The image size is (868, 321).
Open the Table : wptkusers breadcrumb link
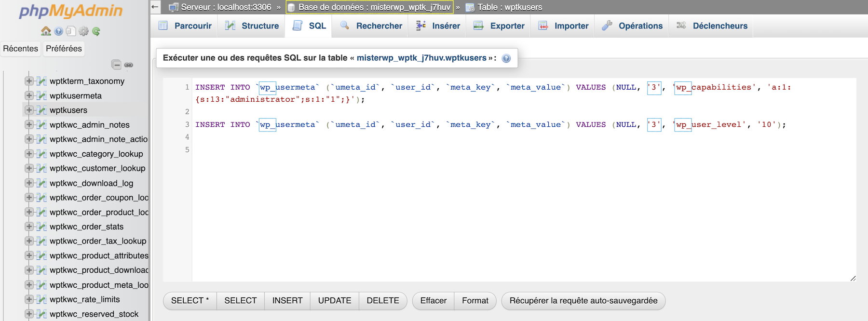click(510, 7)
